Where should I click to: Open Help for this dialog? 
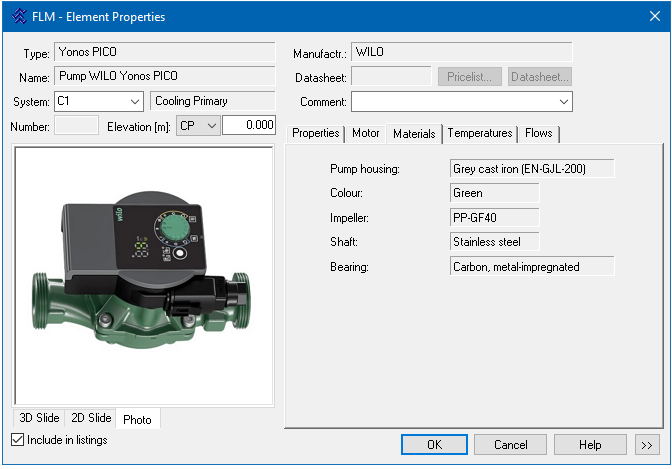pos(590,444)
